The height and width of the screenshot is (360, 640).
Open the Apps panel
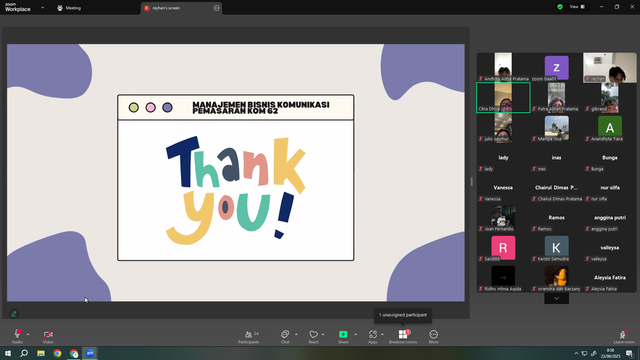click(x=373, y=337)
